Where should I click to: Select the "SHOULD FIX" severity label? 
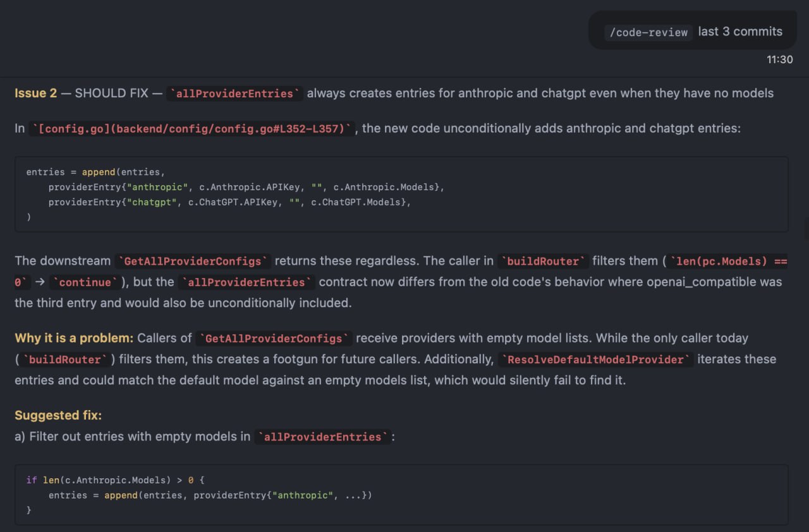point(113,94)
